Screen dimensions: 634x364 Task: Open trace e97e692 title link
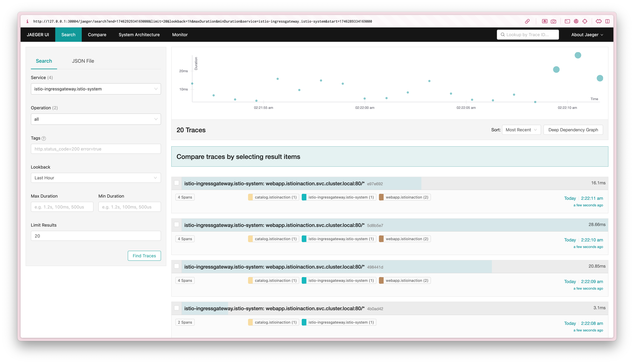274,184
